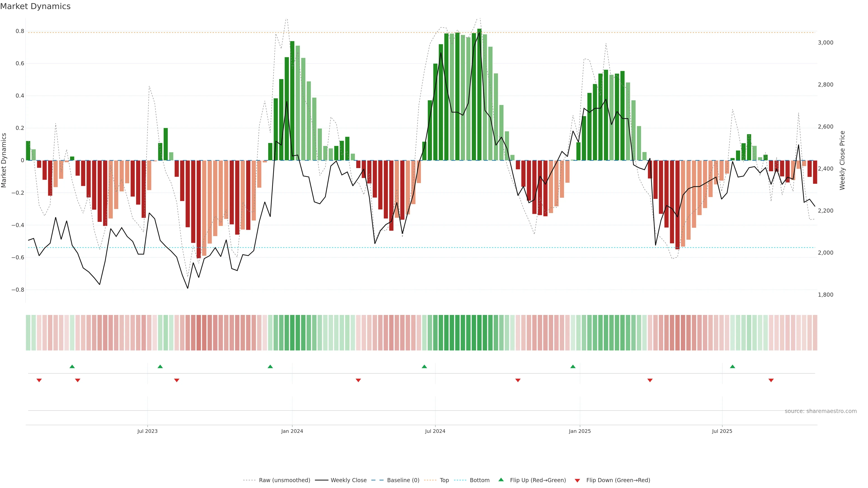Toggle the Raw (unsmoothed) legend entry
The height and width of the screenshot is (488, 868).
tap(284, 480)
